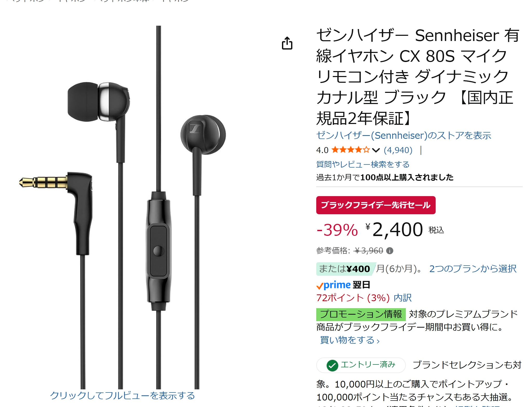Click the share icon beside product image
Viewport: 532px width, 407px height.
[287, 43]
